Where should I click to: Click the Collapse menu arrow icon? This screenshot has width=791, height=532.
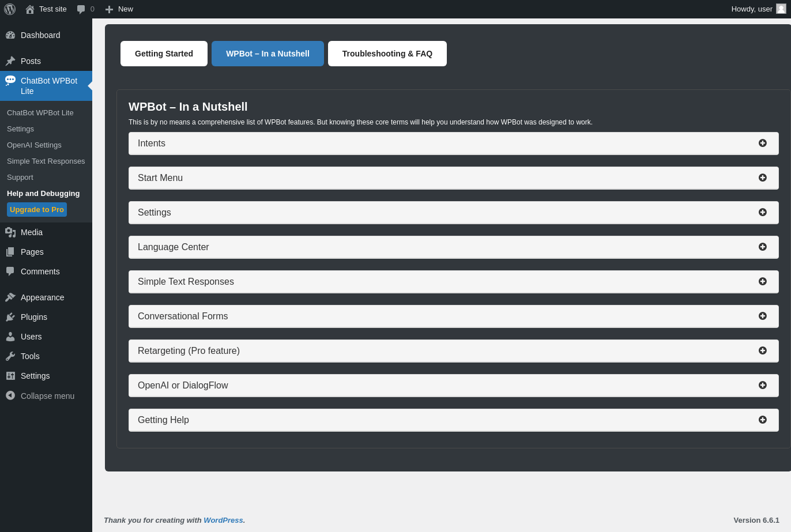coord(10,395)
